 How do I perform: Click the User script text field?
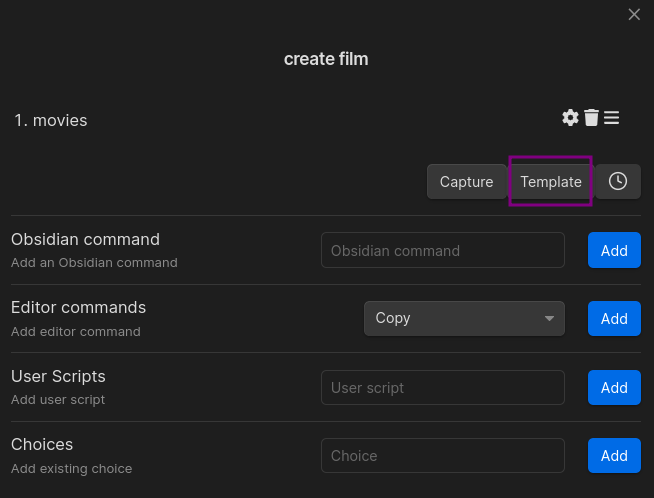click(x=443, y=387)
